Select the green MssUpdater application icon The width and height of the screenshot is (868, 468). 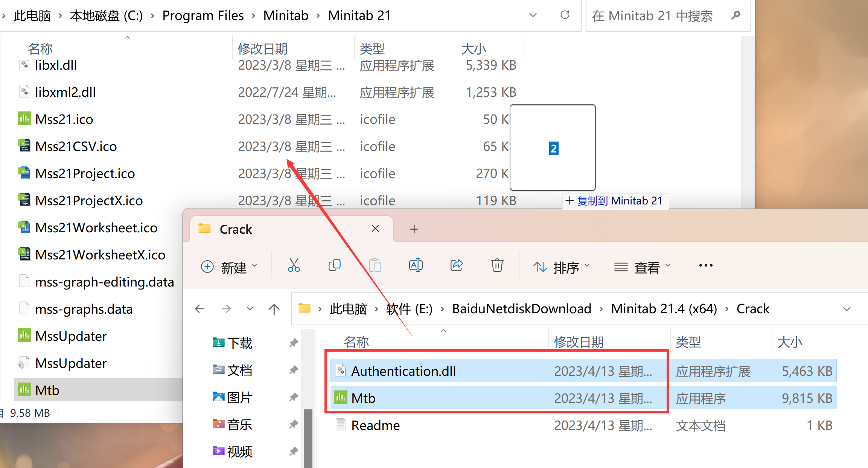tap(24, 335)
